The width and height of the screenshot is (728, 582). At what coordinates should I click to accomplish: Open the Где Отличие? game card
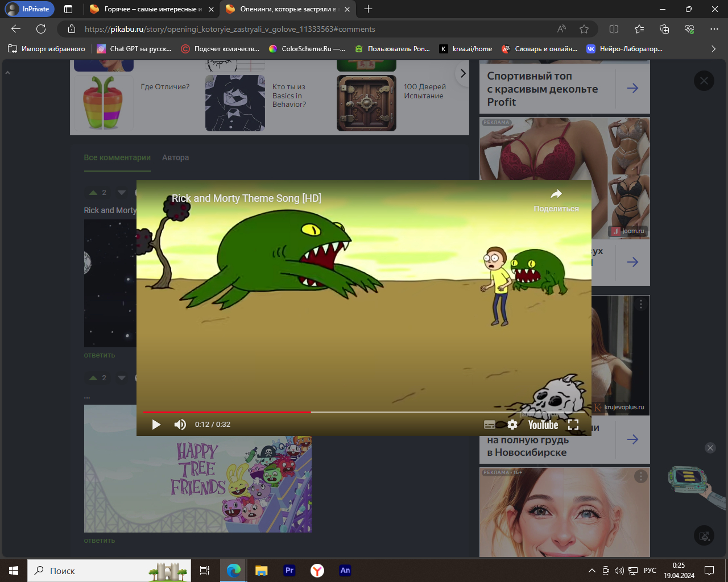click(132, 103)
